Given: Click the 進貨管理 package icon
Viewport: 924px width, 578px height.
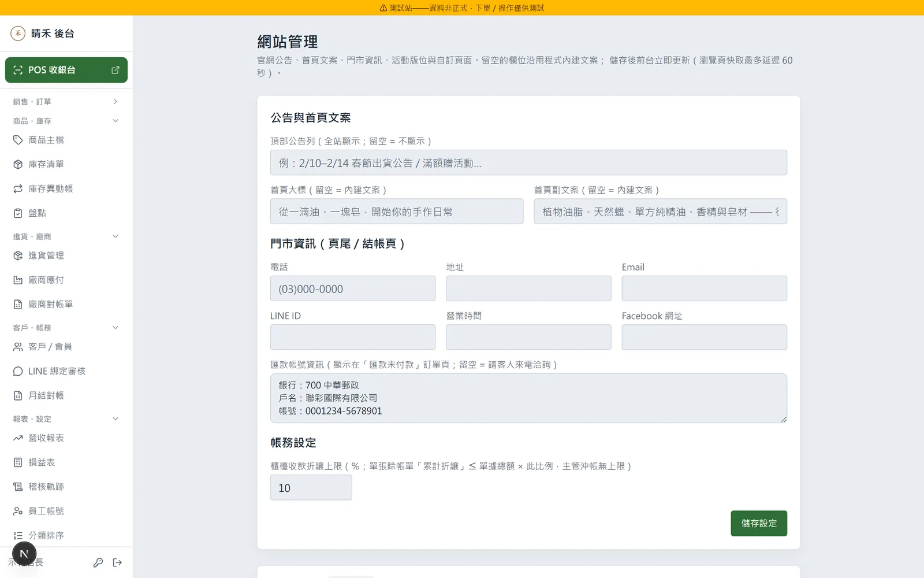Looking at the screenshot, I should click(18, 255).
